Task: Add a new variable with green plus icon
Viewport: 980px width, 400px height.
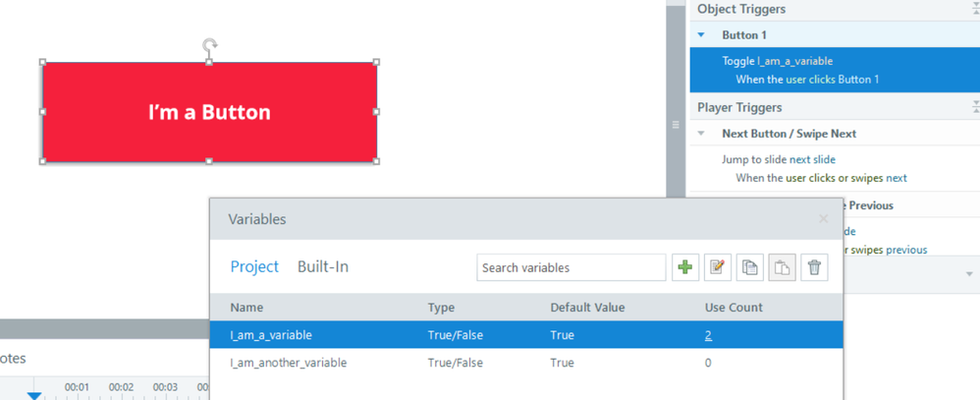Action: pos(685,267)
